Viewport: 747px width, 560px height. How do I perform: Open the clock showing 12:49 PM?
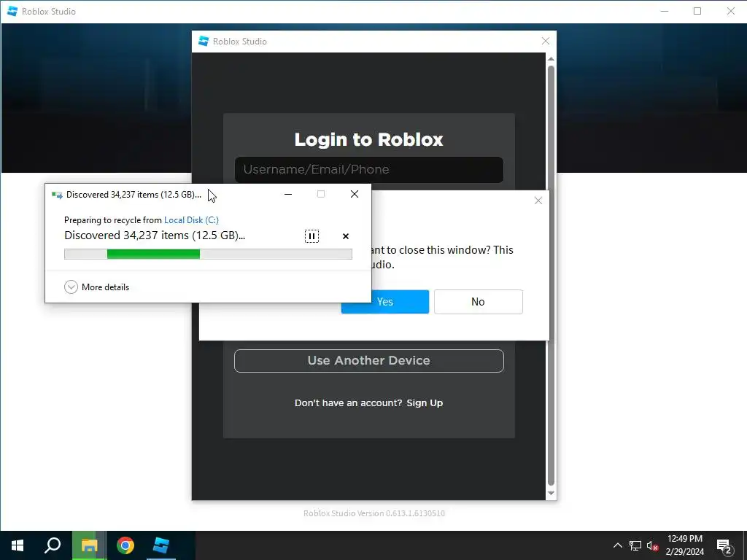point(684,545)
